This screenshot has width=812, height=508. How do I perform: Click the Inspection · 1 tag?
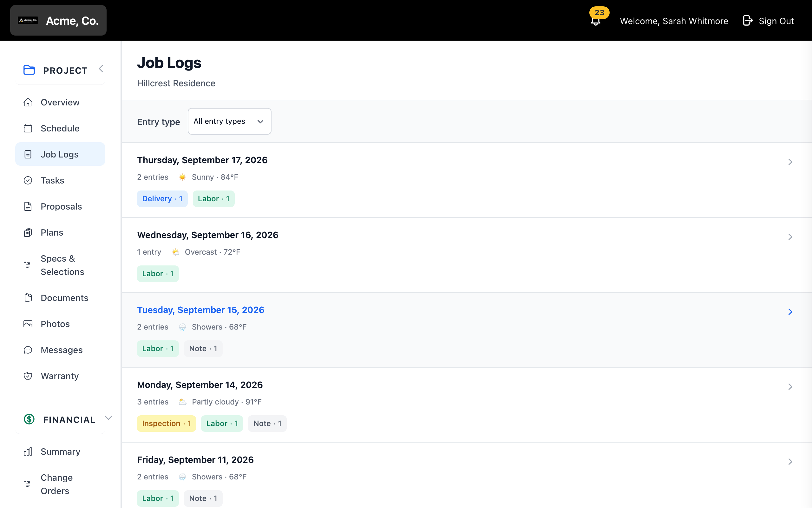[167, 423]
